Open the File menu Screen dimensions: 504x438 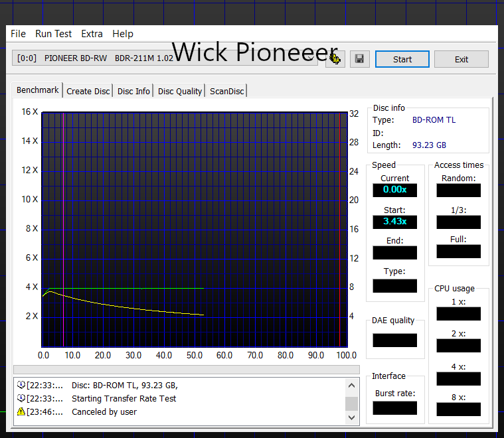[18, 34]
